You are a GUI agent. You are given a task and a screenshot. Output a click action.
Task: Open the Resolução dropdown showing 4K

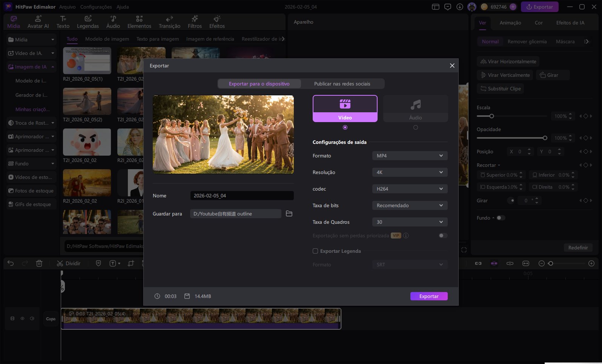click(x=410, y=172)
